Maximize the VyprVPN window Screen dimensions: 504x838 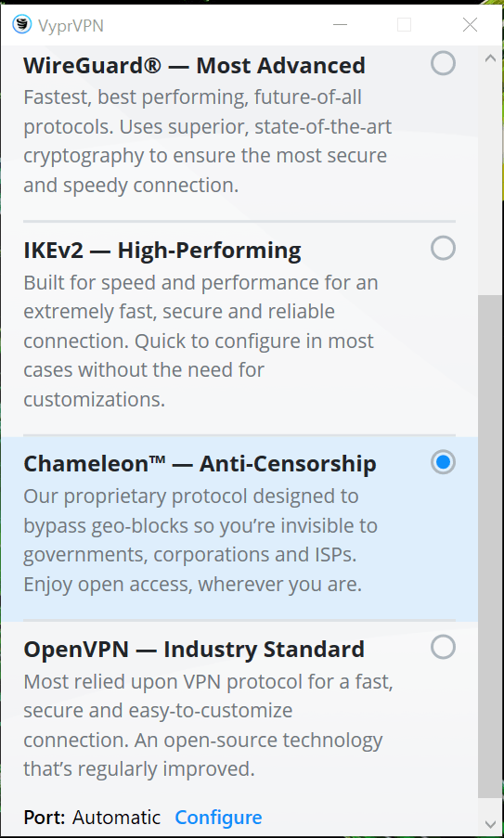[404, 24]
